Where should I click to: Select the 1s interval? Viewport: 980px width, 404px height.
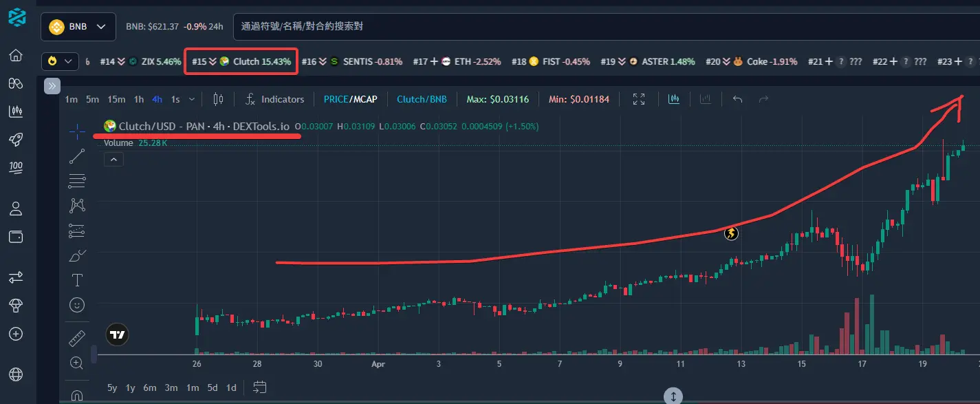click(x=175, y=99)
